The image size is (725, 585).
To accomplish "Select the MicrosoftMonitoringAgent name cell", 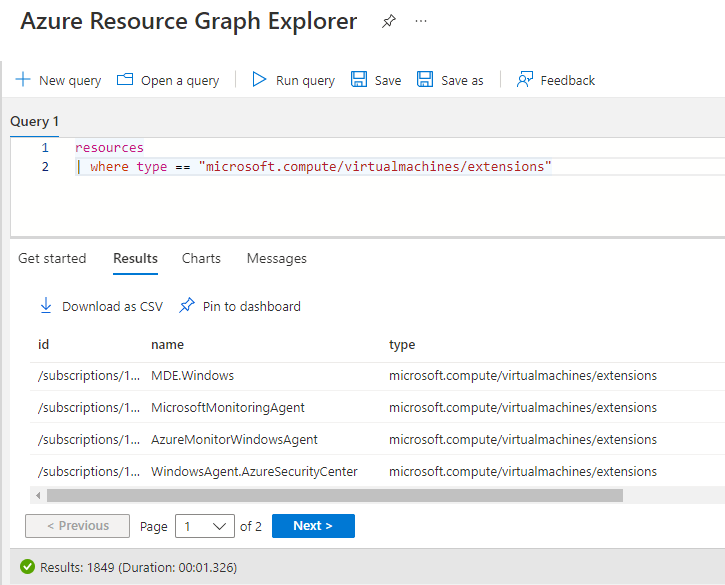I will pyautogui.click(x=227, y=407).
